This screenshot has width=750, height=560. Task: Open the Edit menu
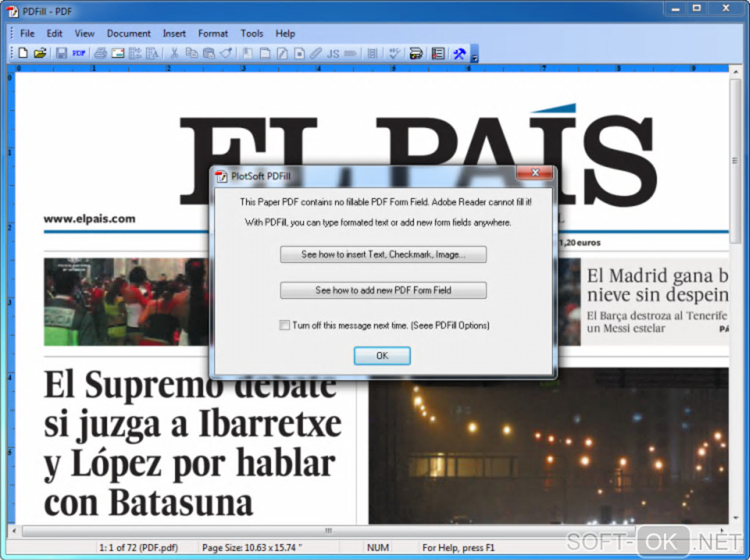pos(54,34)
